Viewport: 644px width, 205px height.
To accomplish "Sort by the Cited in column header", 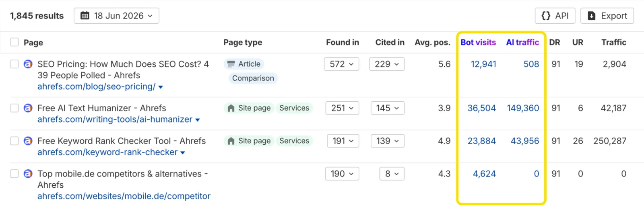I will click(390, 42).
